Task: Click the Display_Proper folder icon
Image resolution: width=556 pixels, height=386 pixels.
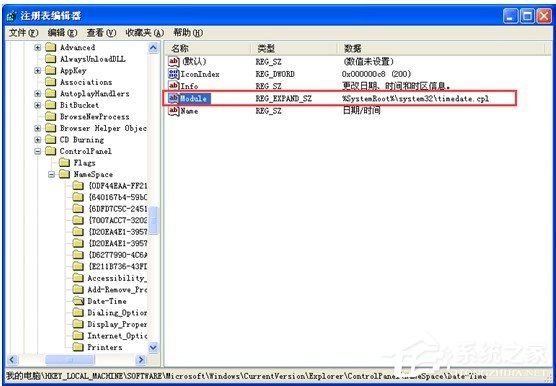Action: tap(78, 324)
